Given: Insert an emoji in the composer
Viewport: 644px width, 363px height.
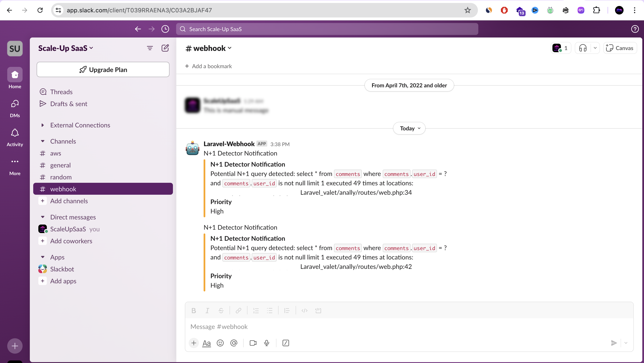Looking at the screenshot, I should [220, 343].
